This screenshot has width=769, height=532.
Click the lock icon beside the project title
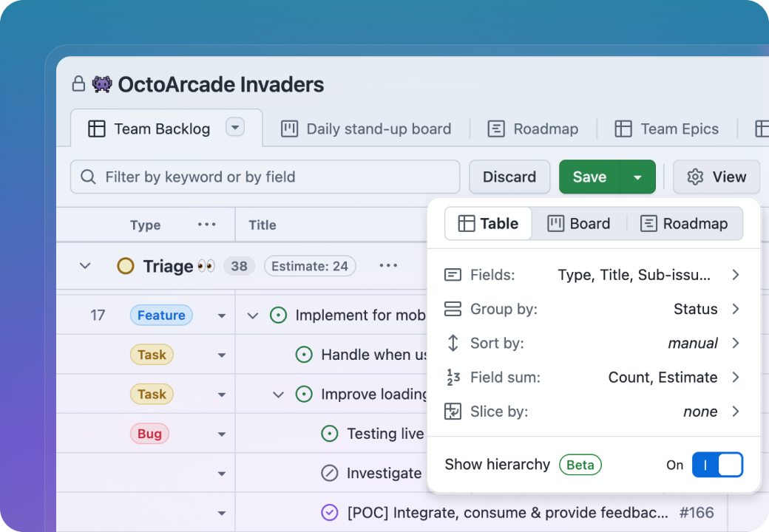[x=78, y=84]
